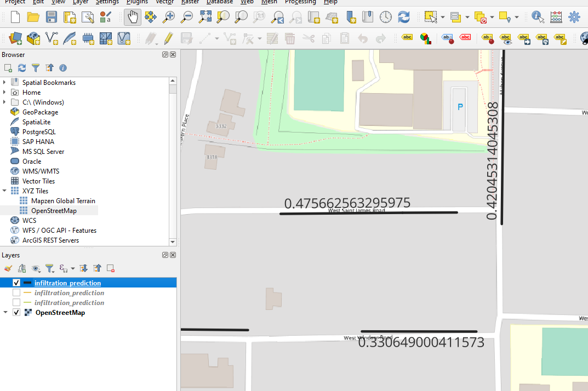Click the New Mesh Layer icon
The height and width of the screenshot is (391, 588).
coord(106,38)
